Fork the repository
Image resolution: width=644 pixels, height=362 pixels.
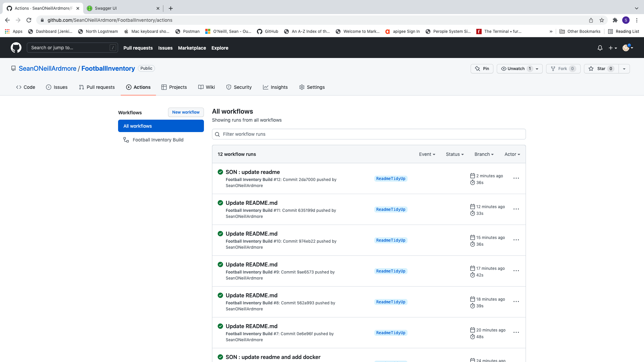click(563, 69)
